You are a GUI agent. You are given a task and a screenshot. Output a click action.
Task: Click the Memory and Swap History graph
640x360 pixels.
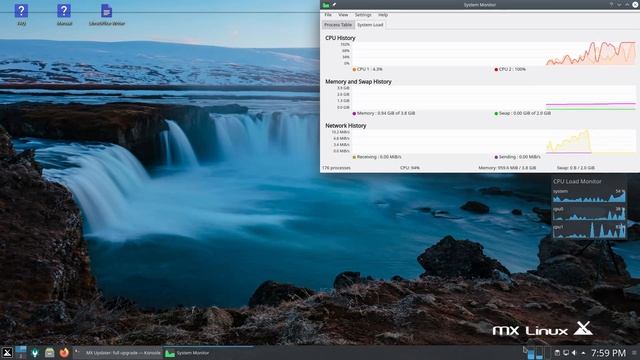[x=493, y=98]
